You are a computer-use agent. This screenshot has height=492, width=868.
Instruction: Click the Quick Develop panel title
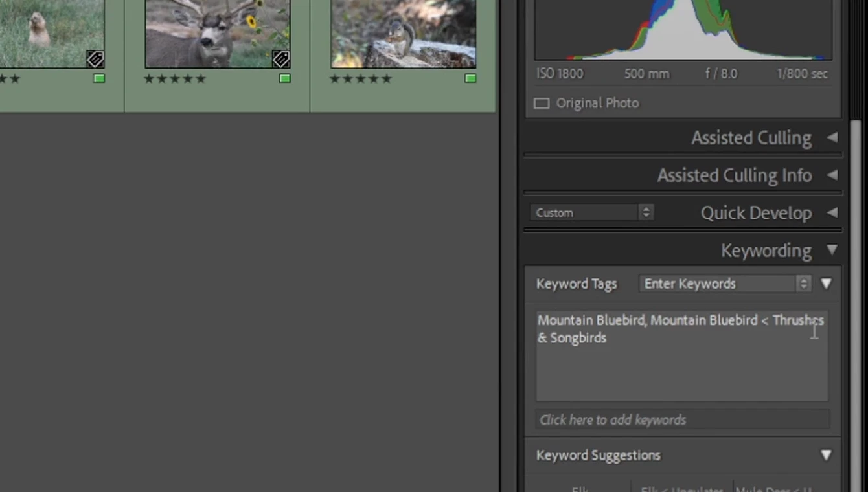pos(757,213)
